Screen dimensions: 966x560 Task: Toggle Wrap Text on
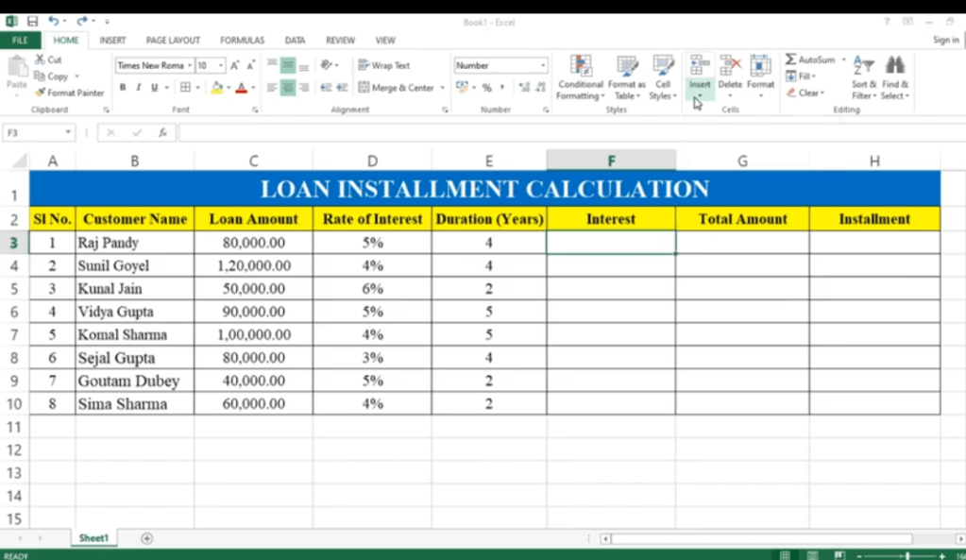pyautogui.click(x=383, y=65)
